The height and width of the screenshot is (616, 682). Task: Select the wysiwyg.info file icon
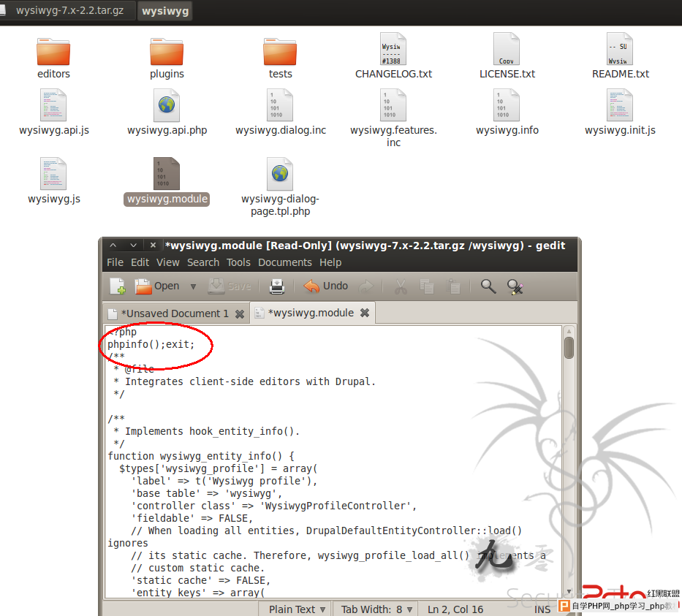pyautogui.click(x=507, y=105)
